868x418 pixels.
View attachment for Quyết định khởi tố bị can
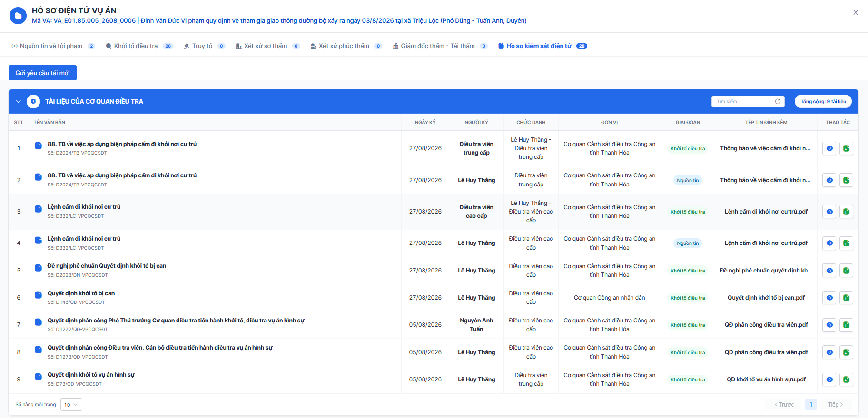829,298
